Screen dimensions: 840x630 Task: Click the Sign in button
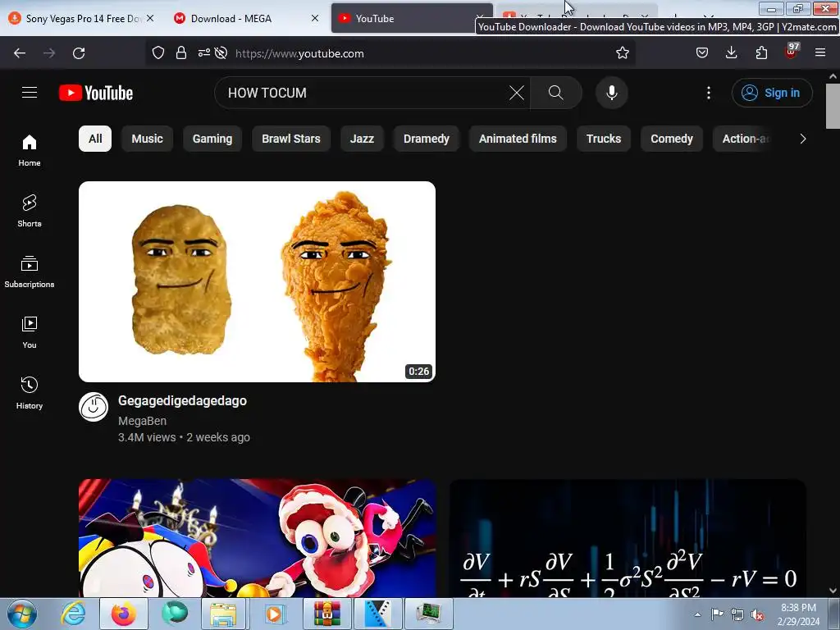772,93
